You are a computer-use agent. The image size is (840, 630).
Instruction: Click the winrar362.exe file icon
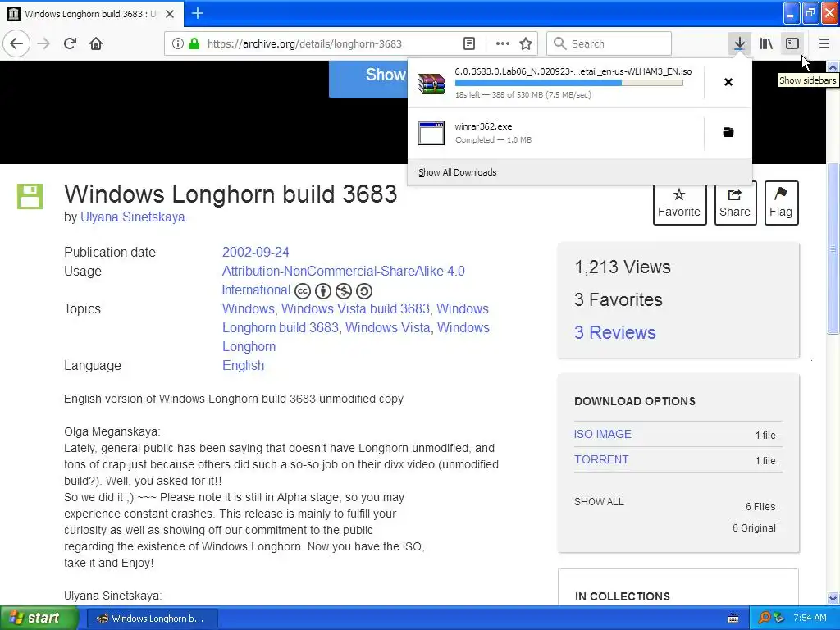coord(431,133)
